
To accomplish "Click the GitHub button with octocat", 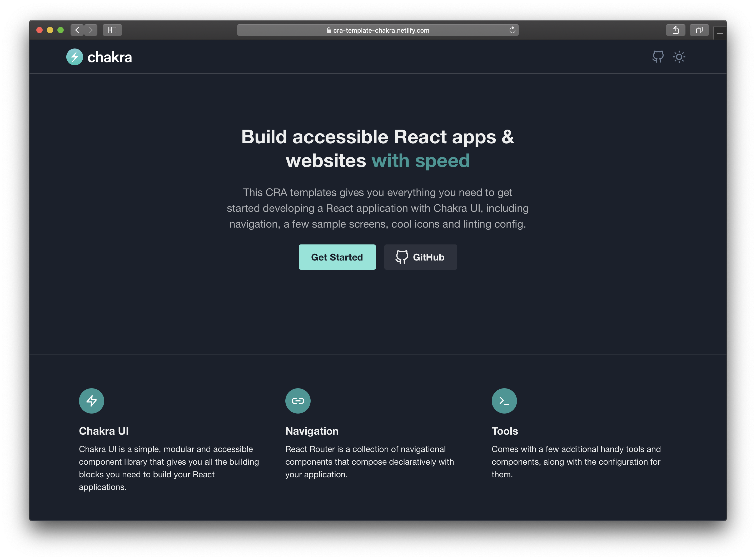I will click(x=420, y=257).
